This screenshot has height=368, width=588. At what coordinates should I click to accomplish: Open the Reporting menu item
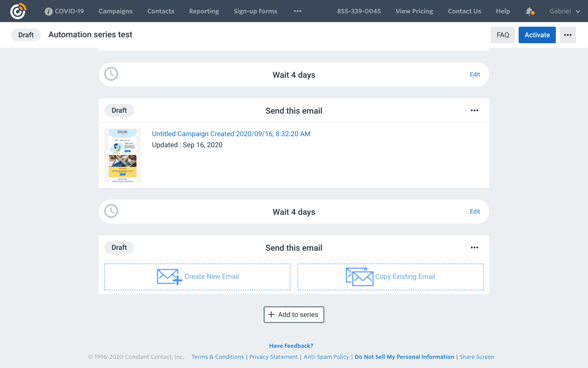tap(204, 11)
